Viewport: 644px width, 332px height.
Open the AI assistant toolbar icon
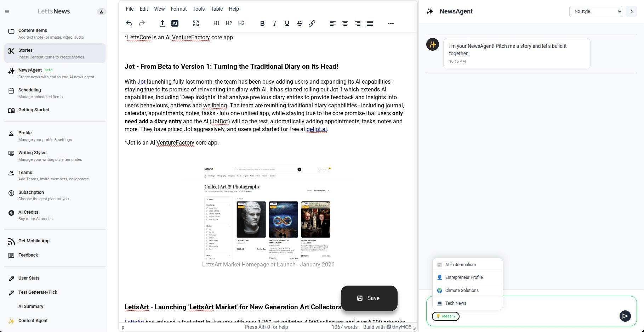(x=175, y=23)
